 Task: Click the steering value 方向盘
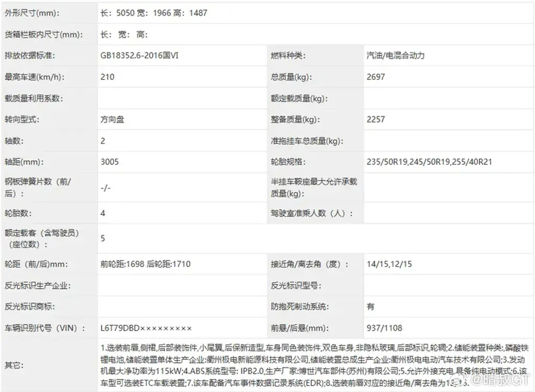[112, 120]
